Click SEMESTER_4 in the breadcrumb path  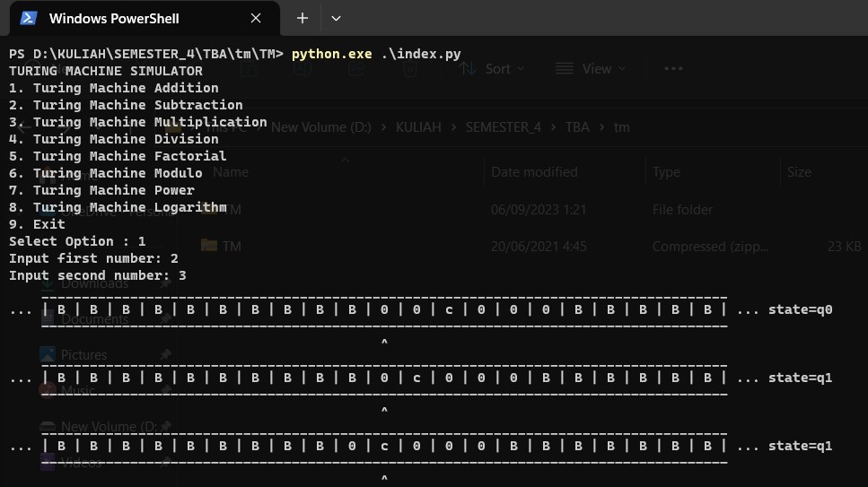pyautogui.click(x=503, y=127)
